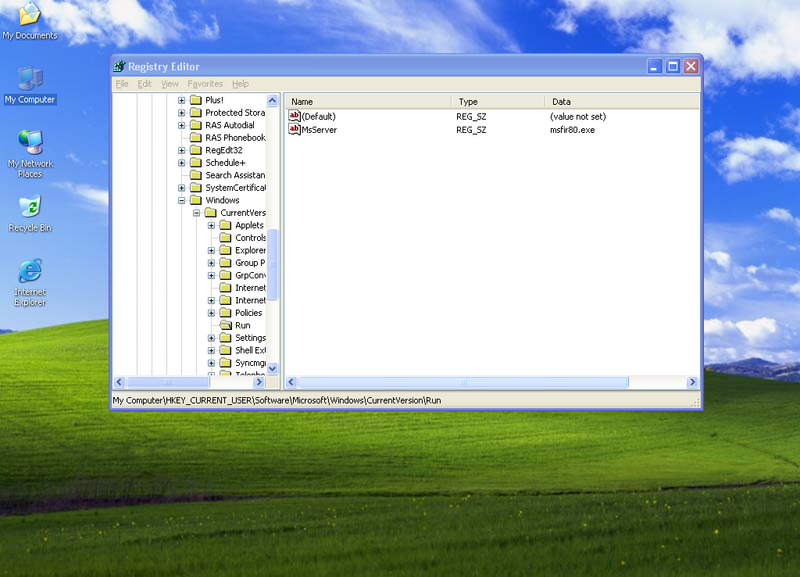Click the CurrentVersion key folder icon

click(211, 213)
